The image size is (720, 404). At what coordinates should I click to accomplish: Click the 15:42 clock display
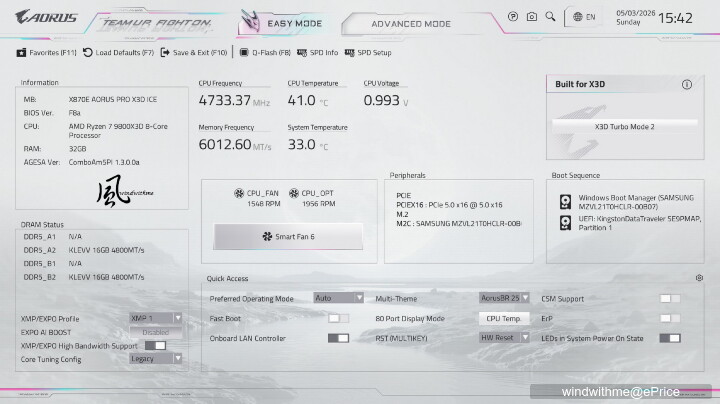point(675,18)
